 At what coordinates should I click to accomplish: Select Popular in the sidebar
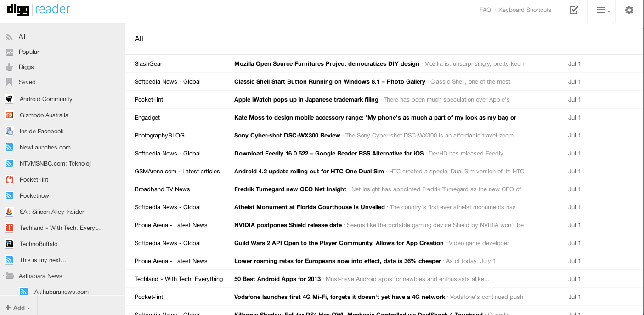28,52
